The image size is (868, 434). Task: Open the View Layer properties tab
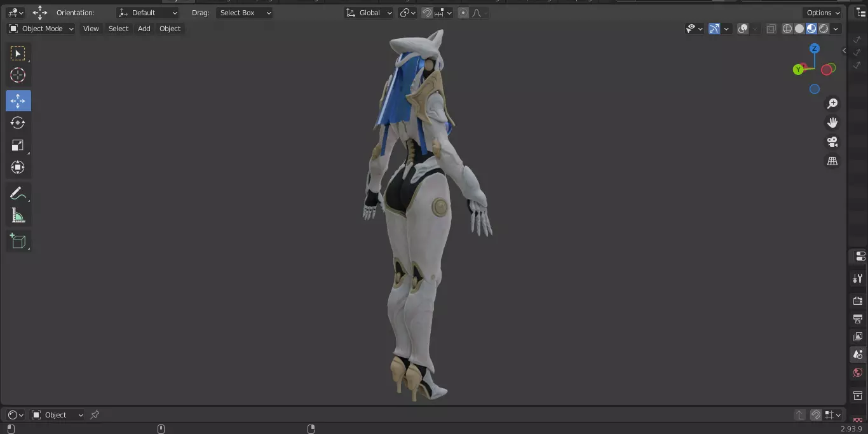(x=858, y=336)
